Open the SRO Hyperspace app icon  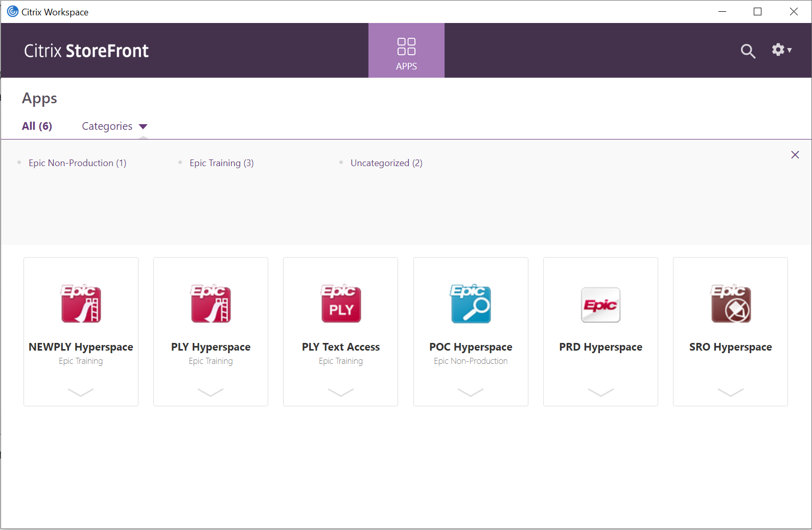tap(731, 304)
